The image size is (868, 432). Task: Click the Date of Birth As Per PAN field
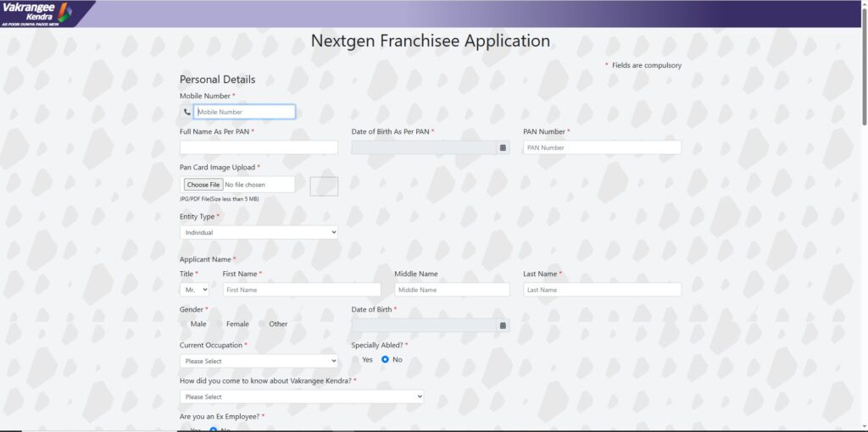(x=424, y=147)
